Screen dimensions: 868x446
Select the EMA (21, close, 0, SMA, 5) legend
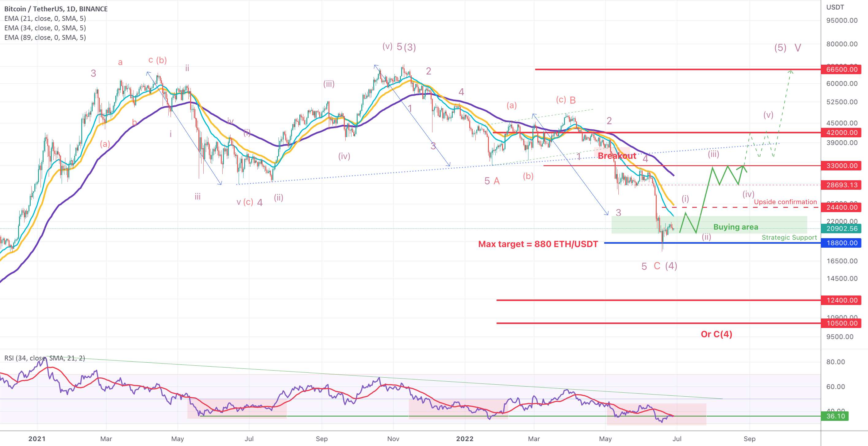(45, 18)
